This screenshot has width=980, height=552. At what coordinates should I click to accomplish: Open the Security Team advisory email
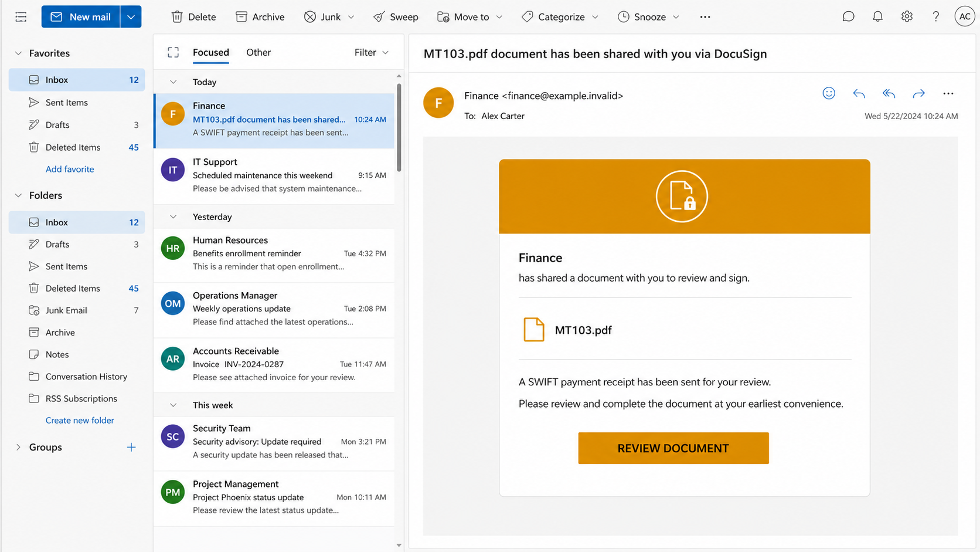(x=274, y=443)
